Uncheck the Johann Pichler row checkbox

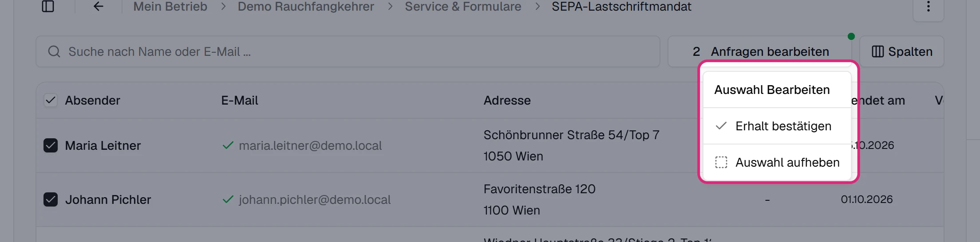pyautogui.click(x=51, y=199)
